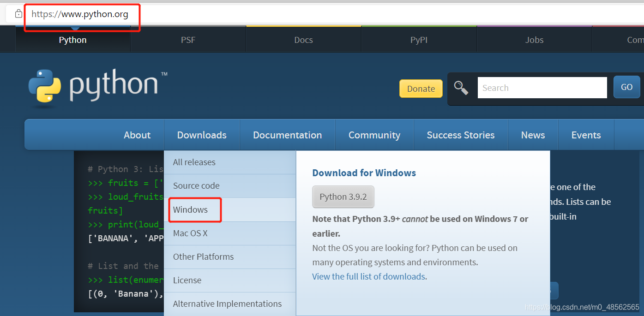The width and height of the screenshot is (644, 316).
Task: Open the Success Stories menu
Action: click(461, 135)
